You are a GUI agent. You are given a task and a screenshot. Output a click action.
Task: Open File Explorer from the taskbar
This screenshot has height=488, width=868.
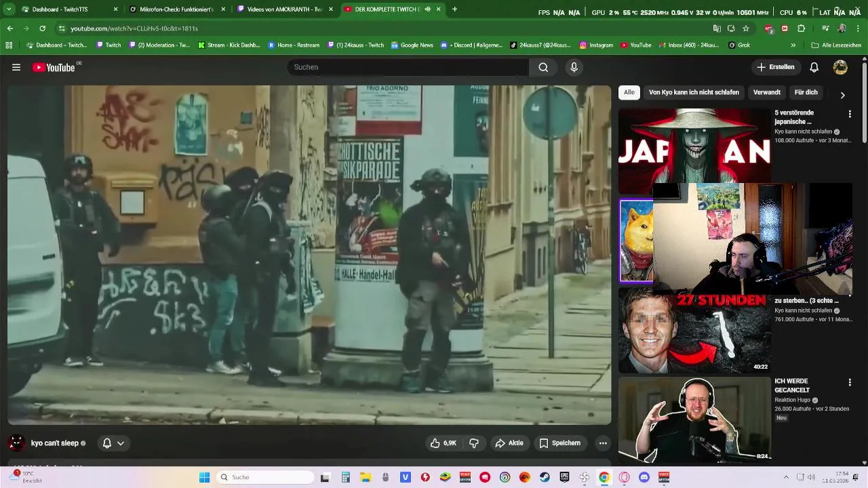click(x=365, y=477)
